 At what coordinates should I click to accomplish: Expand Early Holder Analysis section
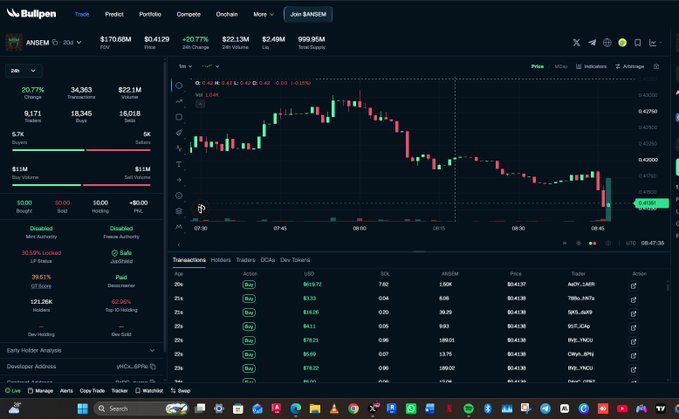click(x=81, y=350)
